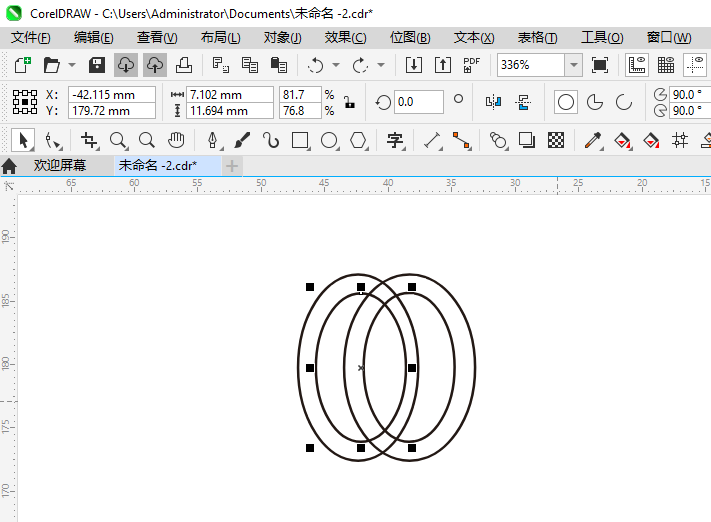Cut the selection with the Cut icon
This screenshot has width=711, height=522.
(x=220, y=65)
